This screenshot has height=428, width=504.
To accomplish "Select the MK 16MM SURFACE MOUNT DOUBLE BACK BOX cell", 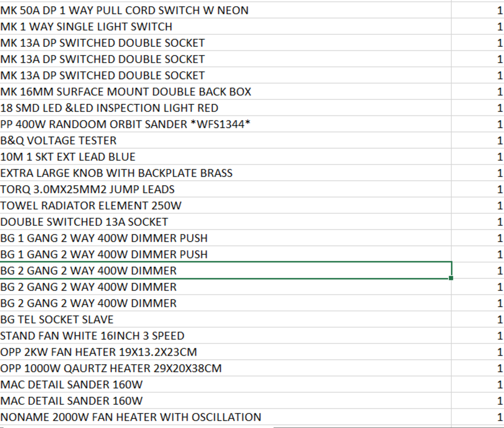I will pyautogui.click(x=225, y=92).
